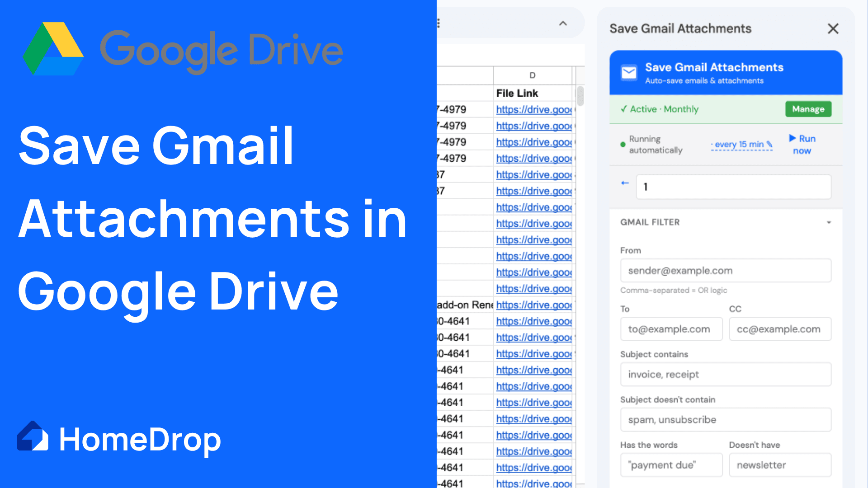Open the three-dot menu above the sheet
868x488 pixels.
[x=439, y=23]
